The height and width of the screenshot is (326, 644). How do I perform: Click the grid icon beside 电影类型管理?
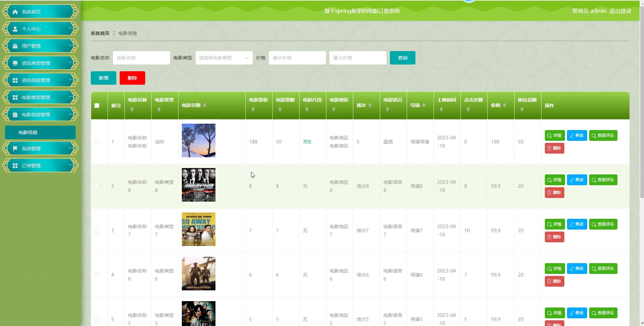(x=15, y=97)
